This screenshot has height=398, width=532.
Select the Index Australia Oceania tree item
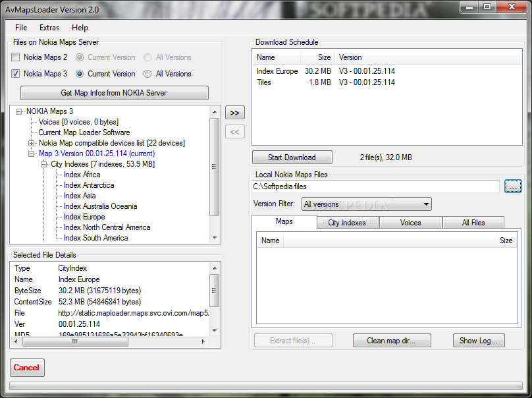point(101,206)
